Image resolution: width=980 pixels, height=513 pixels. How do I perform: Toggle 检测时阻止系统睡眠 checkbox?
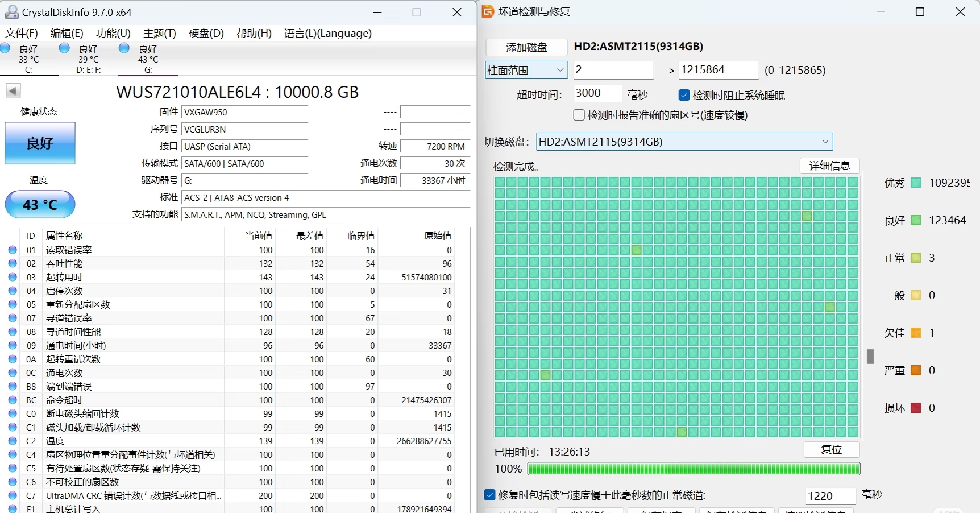(x=684, y=95)
